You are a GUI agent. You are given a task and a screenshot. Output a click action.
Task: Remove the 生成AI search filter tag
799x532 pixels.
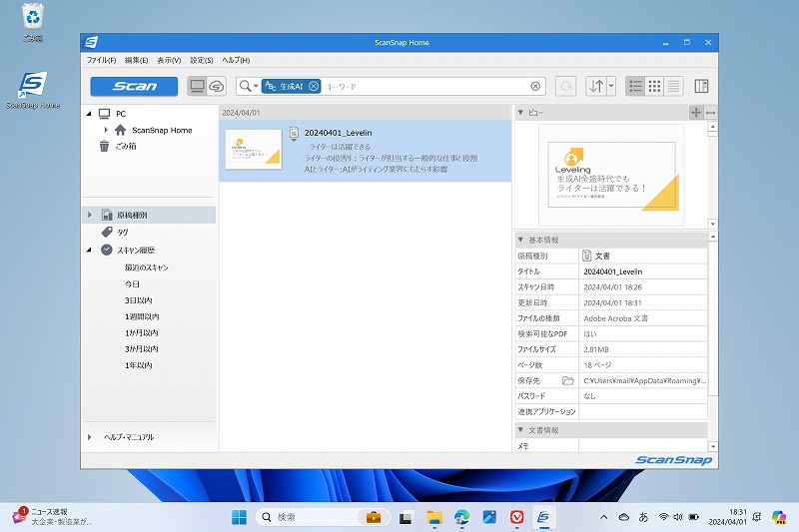[x=314, y=87]
